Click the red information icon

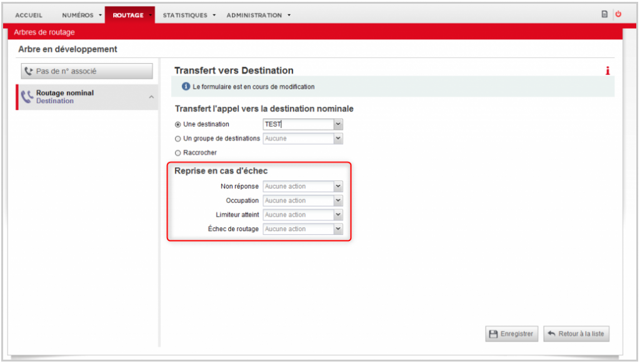(607, 71)
